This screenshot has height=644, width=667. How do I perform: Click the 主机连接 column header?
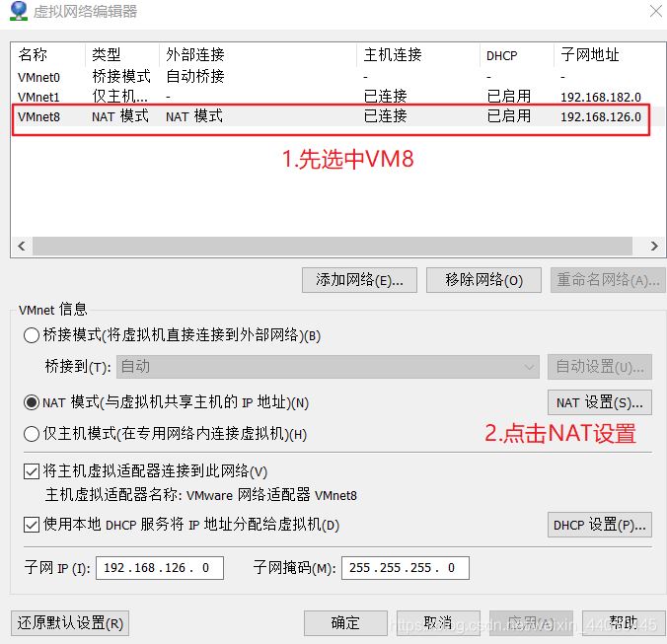coord(393,55)
